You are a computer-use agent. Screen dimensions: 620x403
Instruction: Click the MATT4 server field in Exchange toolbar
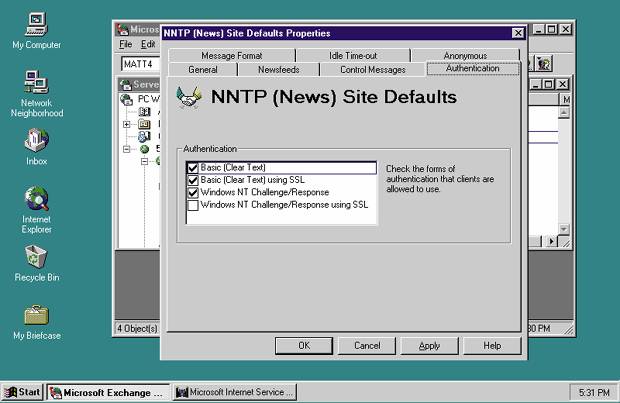tap(141, 64)
